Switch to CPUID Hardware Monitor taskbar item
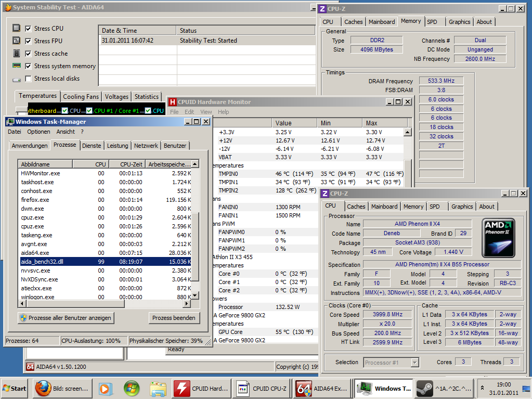 click(202, 389)
